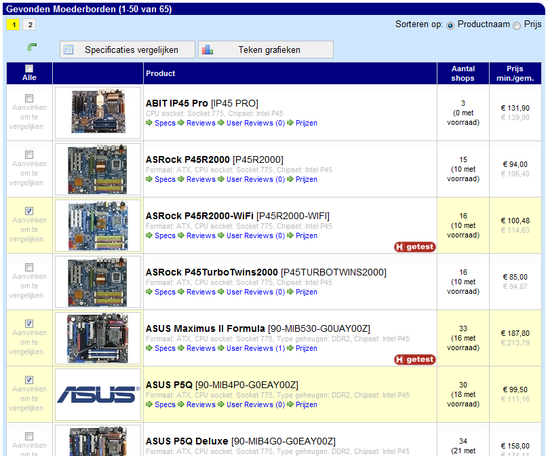This screenshot has height=456, width=550.
Task: Click the ASUS logo image for P5Q
Action: point(98,394)
